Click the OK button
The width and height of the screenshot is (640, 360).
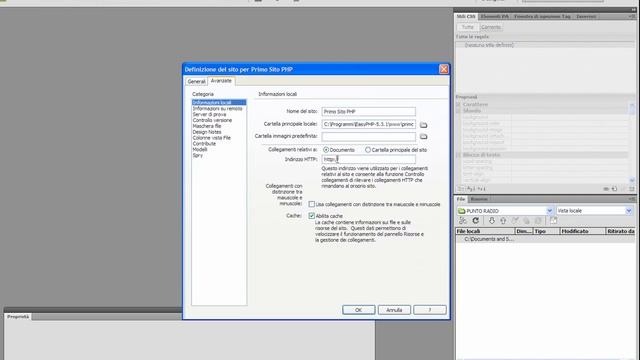click(358, 310)
